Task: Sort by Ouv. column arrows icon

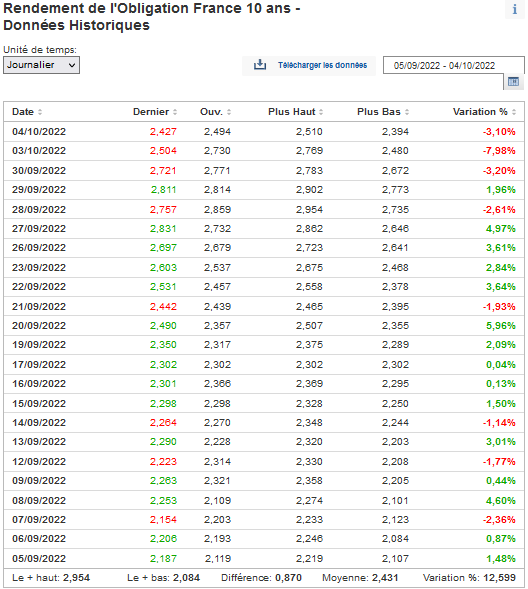Action: tap(229, 112)
